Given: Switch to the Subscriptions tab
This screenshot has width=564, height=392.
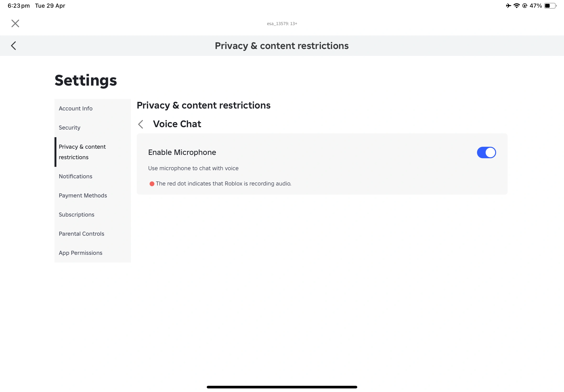Looking at the screenshot, I should click(x=76, y=215).
